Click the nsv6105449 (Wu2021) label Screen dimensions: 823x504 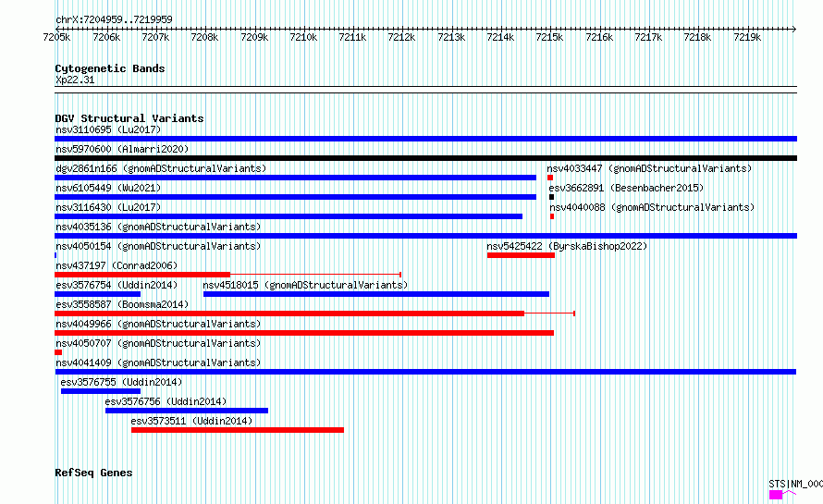click(108, 188)
